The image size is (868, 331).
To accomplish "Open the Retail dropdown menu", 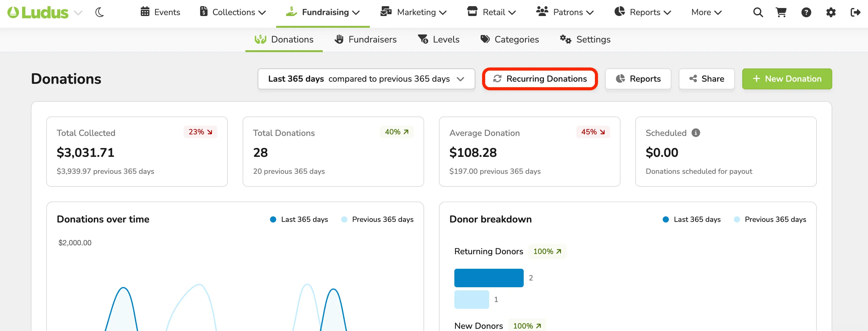I will [491, 12].
